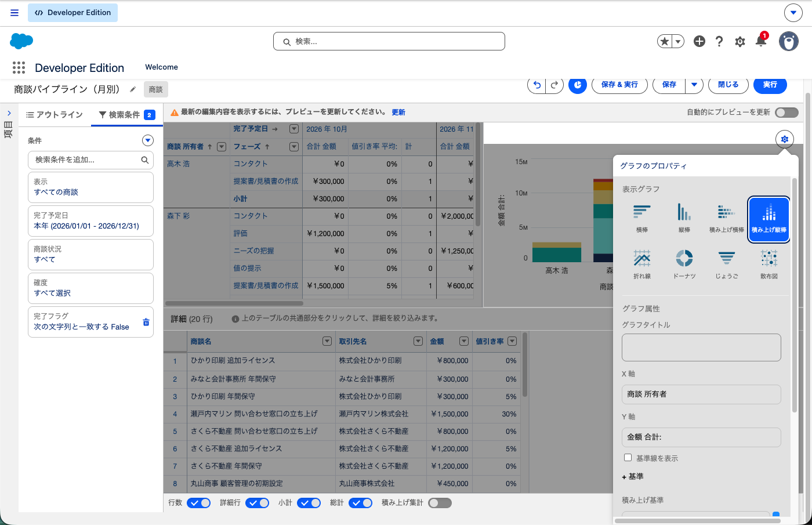Click the 実行 run button
The width and height of the screenshot is (812, 525).
770,85
